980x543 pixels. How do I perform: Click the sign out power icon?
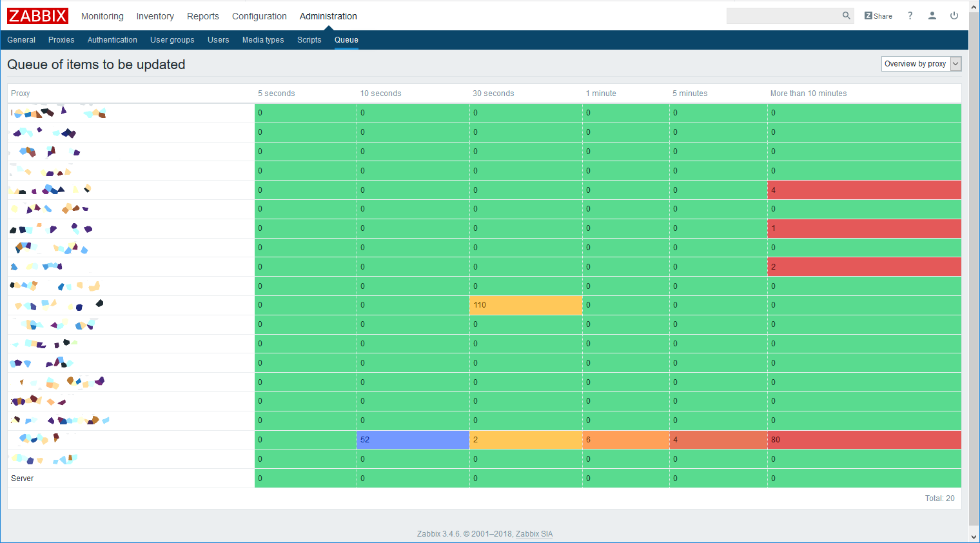(x=954, y=15)
